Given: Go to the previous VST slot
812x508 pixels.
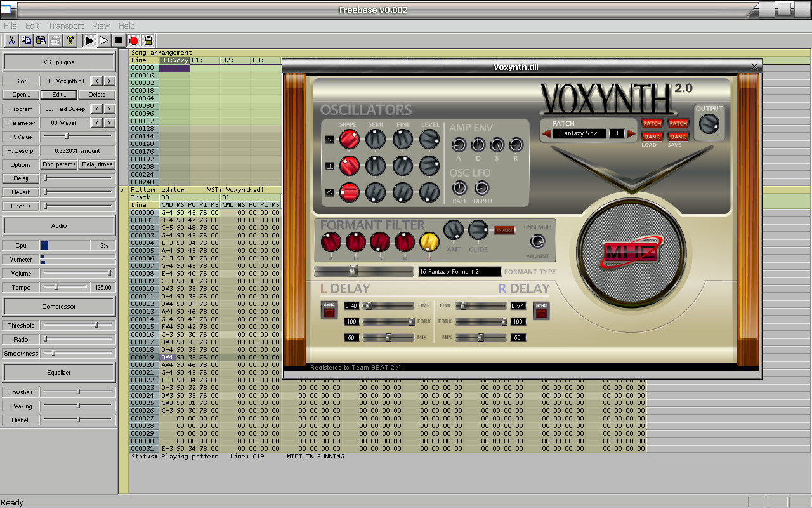Looking at the screenshot, I should 96,81.
